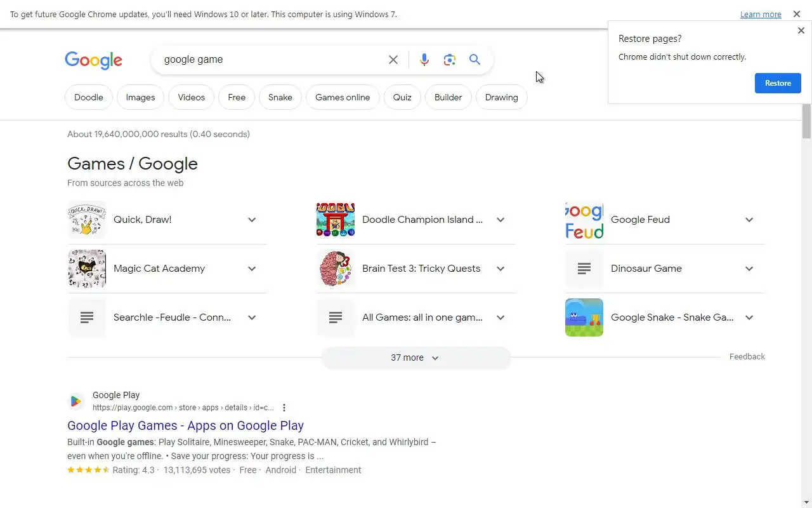Clear the search box text
This screenshot has width=812, height=508.
pos(393,60)
